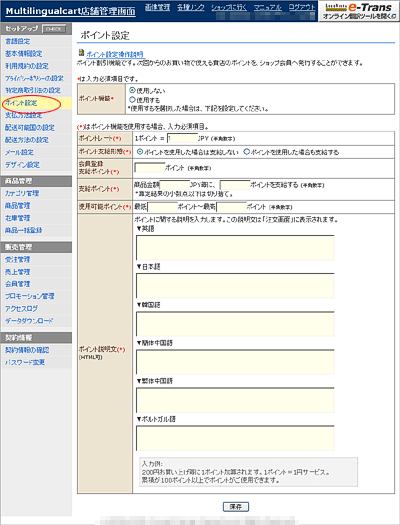Click the ポイントレート JPY input field

(x=182, y=138)
